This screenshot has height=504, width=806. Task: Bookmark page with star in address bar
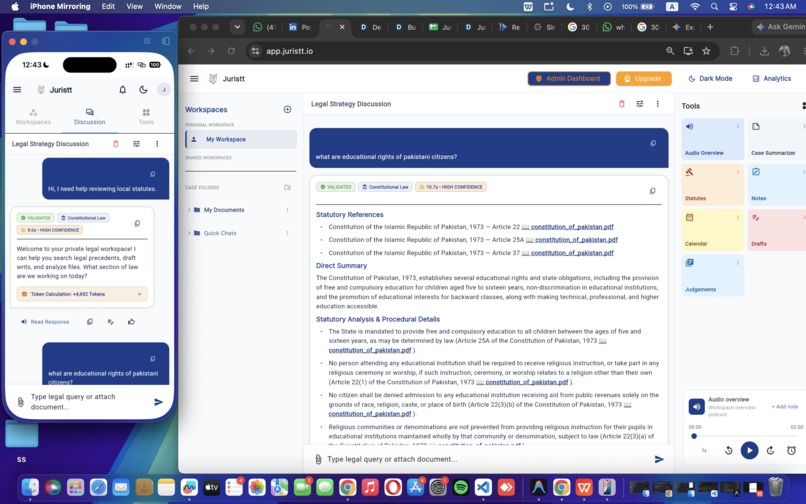[706, 51]
